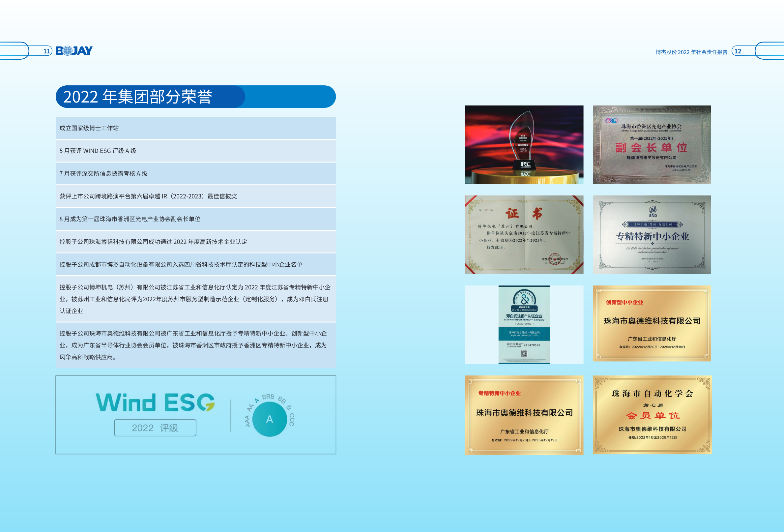784x532 pixels.
Task: Click the red 会员单位 text on the plaque
Action: pyautogui.click(x=653, y=416)
